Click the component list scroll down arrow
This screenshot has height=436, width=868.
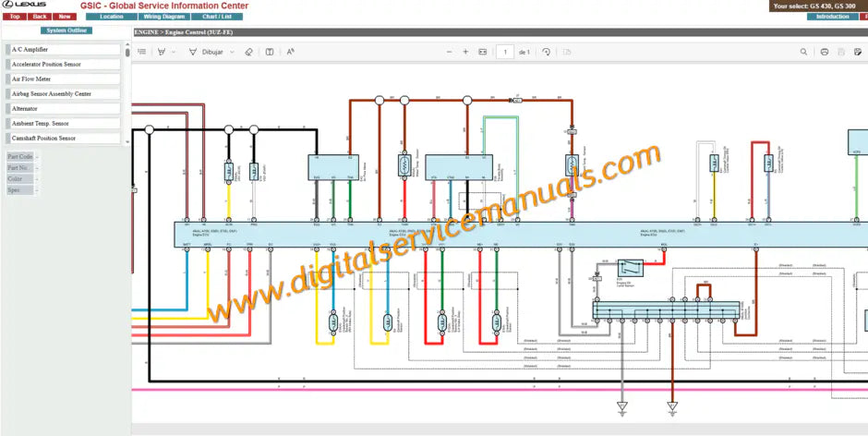point(127,142)
